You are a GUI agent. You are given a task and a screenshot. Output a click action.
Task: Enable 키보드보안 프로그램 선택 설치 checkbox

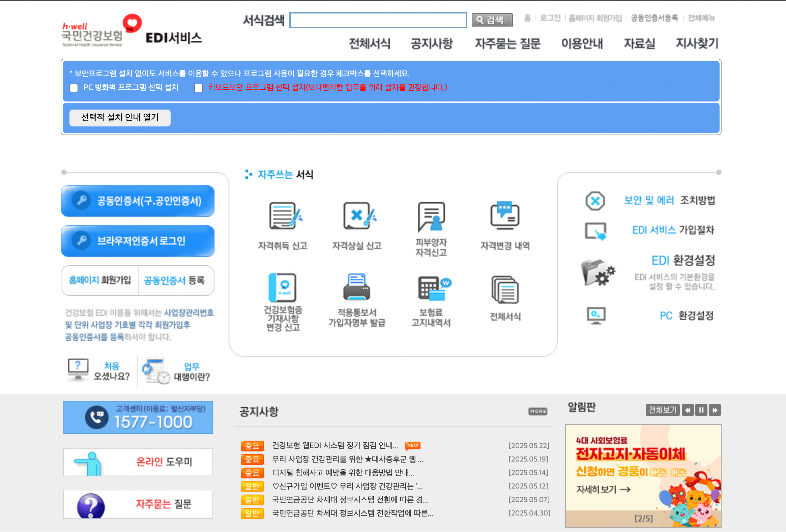click(199, 88)
